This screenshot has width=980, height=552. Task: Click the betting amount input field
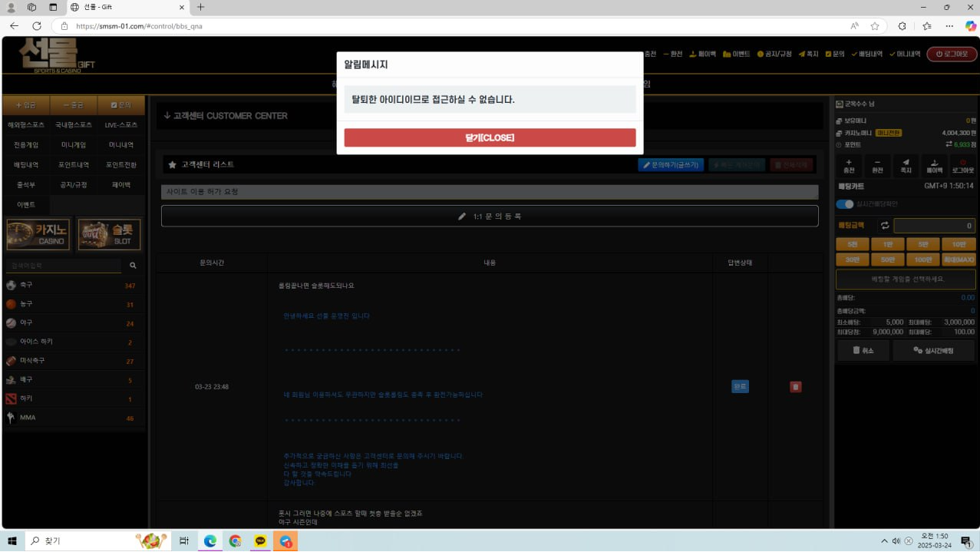coord(934,226)
